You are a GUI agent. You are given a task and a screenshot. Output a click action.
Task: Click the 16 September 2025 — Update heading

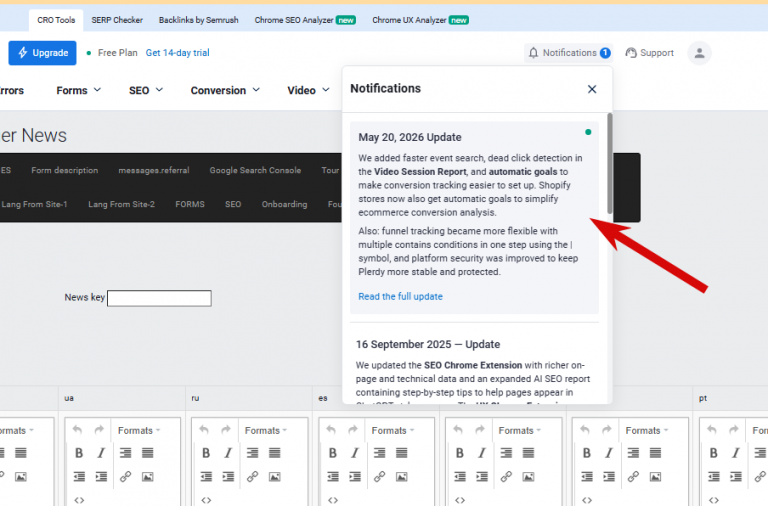(428, 344)
